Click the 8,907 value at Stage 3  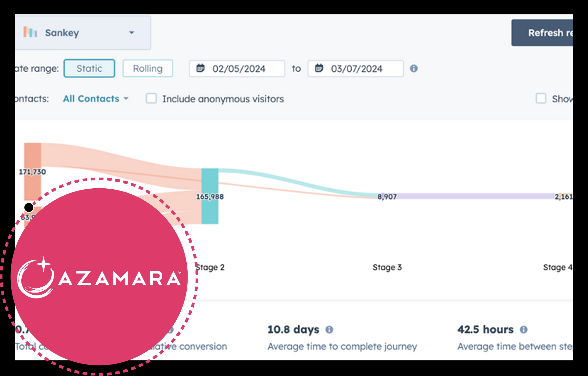pos(387,197)
